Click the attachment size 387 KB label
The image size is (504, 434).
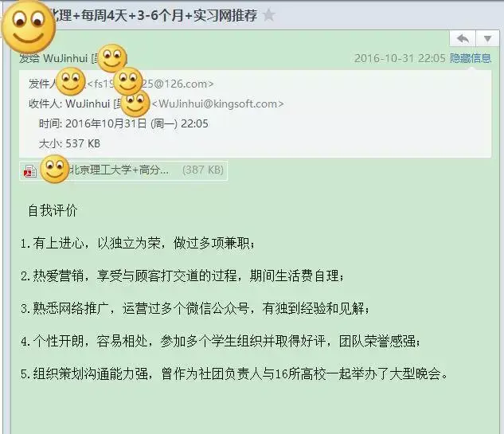click(203, 170)
